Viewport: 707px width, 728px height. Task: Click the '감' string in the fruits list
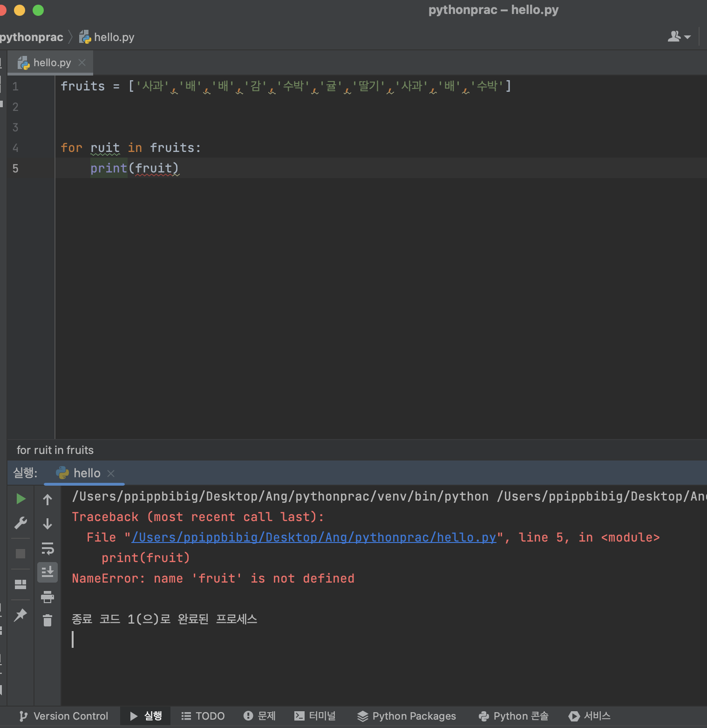[x=256, y=86]
